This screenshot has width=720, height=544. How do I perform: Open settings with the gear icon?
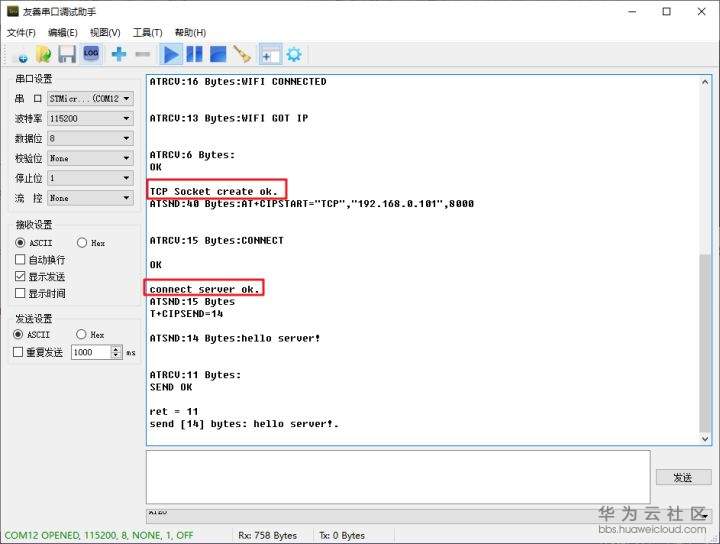[x=294, y=55]
